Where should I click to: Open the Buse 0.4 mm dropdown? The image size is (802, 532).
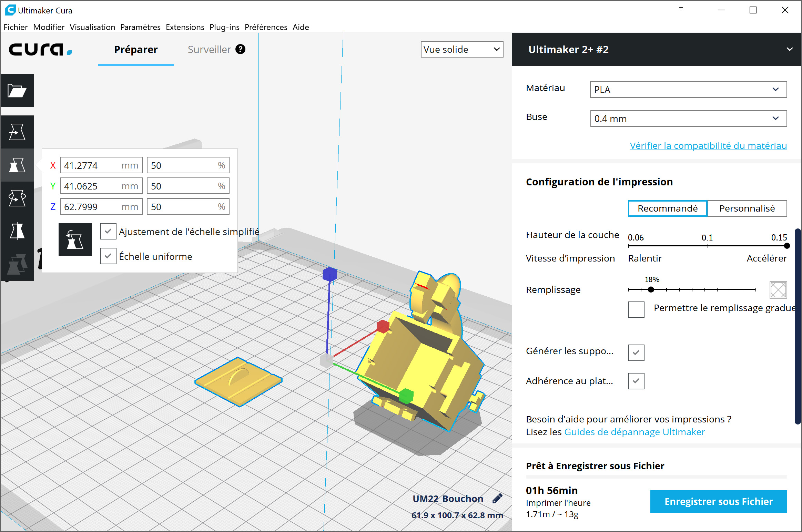(688, 119)
